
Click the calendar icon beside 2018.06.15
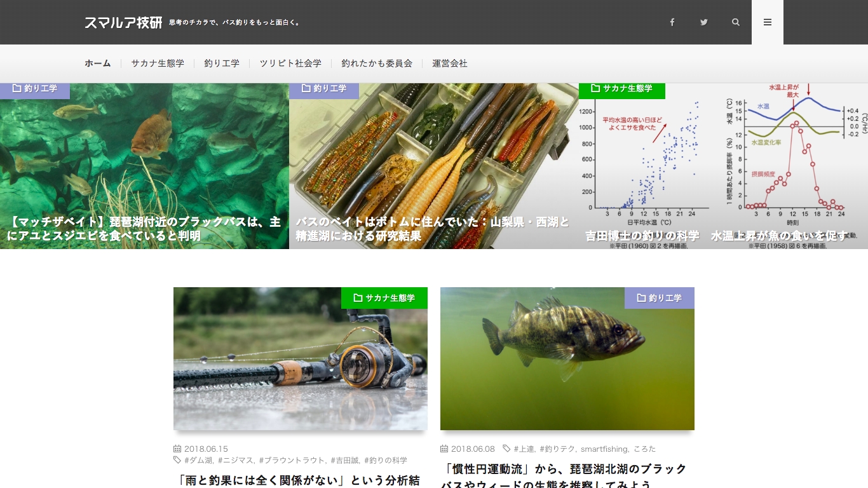tap(177, 449)
